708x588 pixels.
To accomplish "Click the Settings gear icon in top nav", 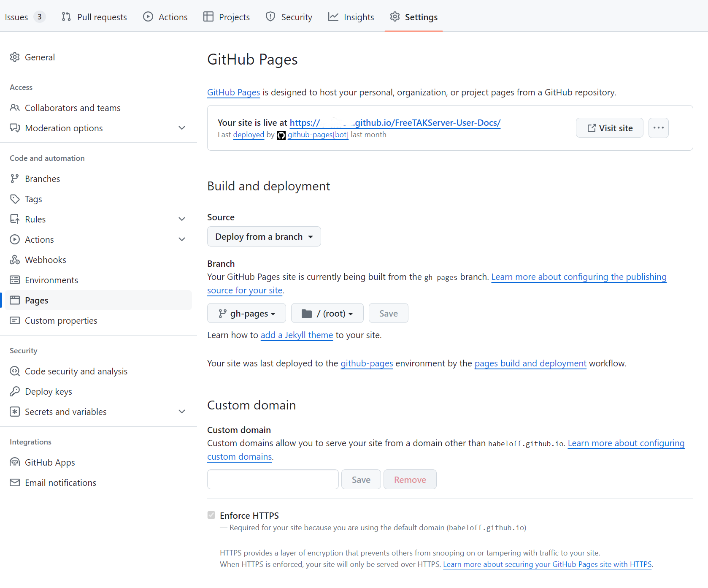I will [x=395, y=16].
